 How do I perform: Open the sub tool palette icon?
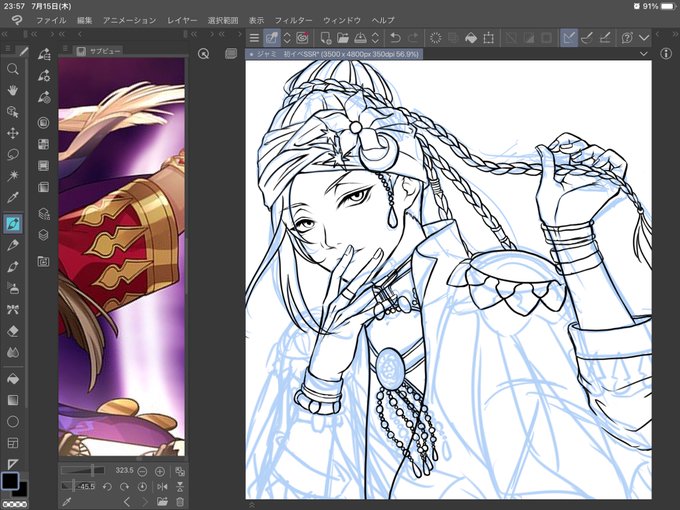pos(44,54)
